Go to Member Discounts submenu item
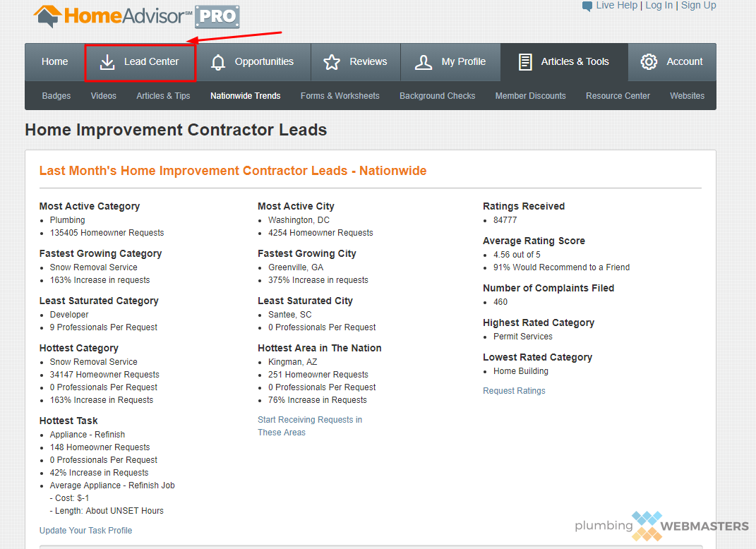 tap(530, 95)
